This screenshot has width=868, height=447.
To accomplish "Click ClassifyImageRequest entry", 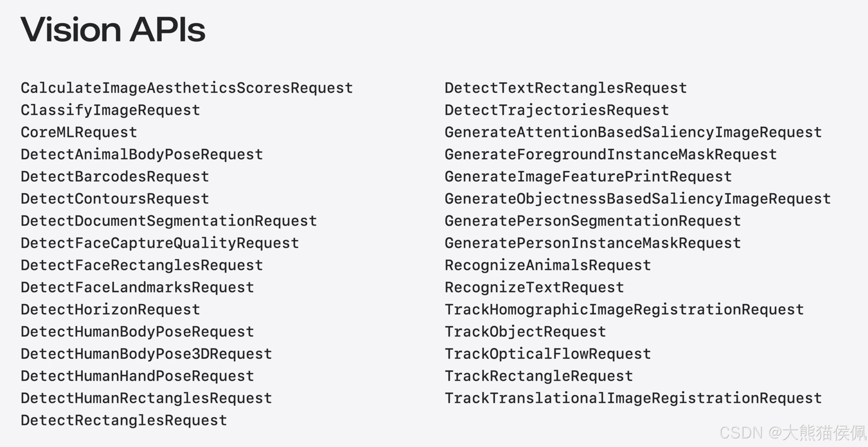I will point(110,111).
